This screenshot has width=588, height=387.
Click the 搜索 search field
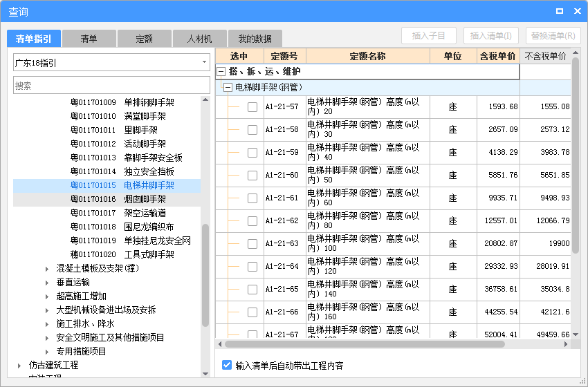click(x=112, y=86)
